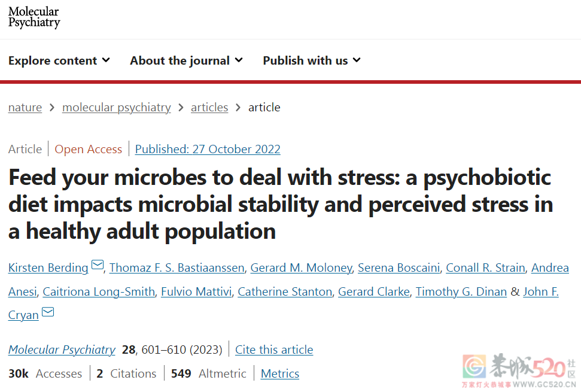This screenshot has width=581, height=392.
Task: Click Cite this article link
Action: [274, 350]
